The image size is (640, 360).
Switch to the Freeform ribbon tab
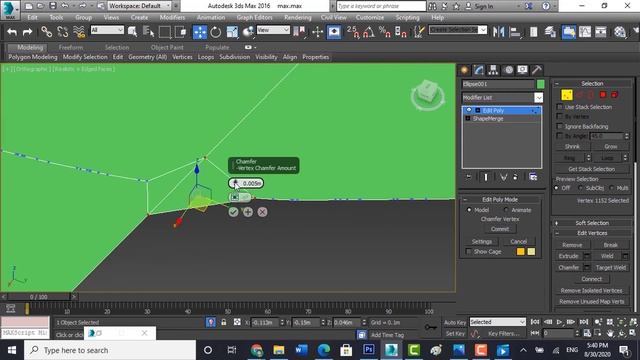[71, 47]
